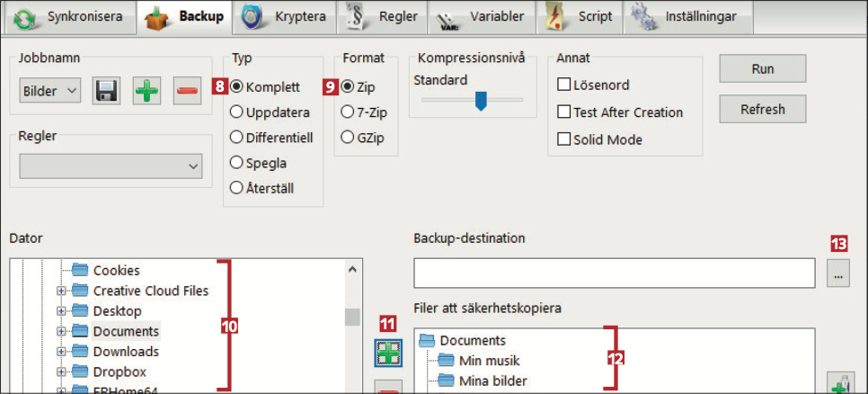This screenshot has height=394, width=868.
Task: Switch to the Synkronisera tab
Action: pyautogui.click(x=70, y=16)
